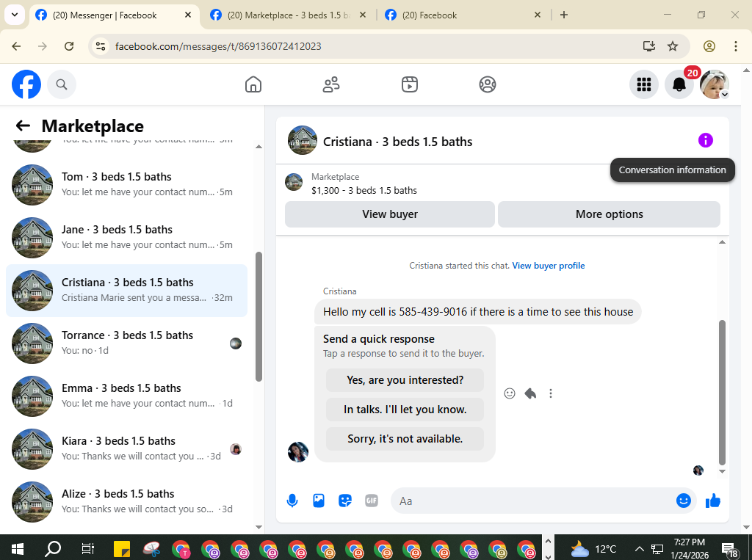Open Sticky Notes from taskbar
This screenshot has height=560, width=752.
tap(122, 548)
